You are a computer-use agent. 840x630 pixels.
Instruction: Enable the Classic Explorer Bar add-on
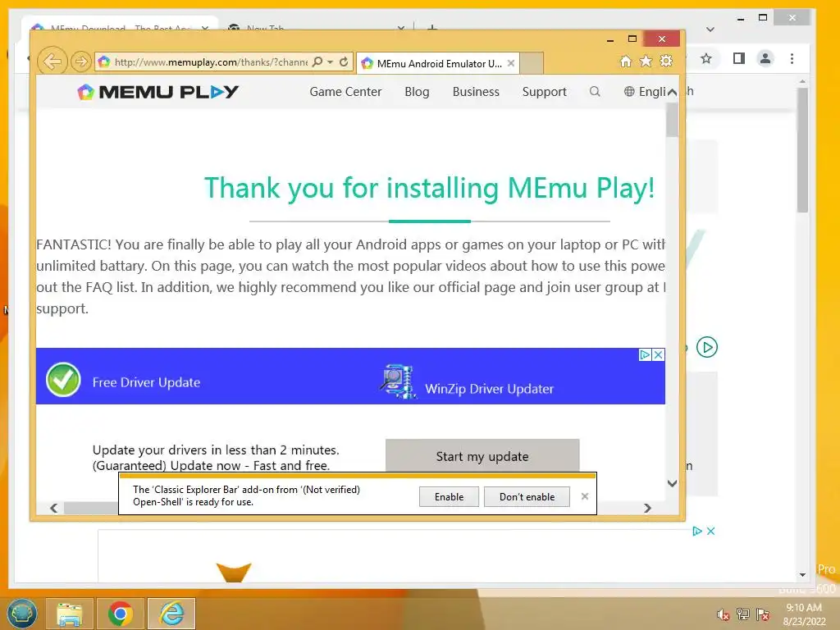tap(449, 496)
